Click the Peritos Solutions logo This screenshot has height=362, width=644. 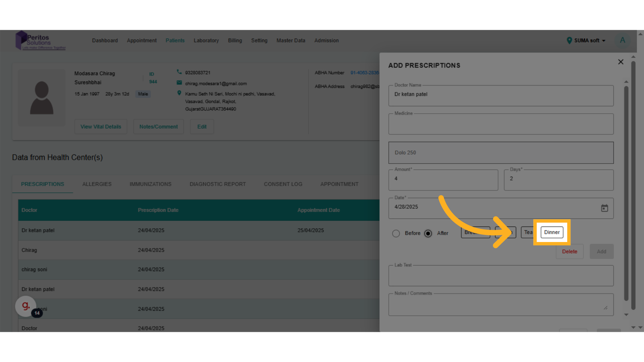coord(41,41)
